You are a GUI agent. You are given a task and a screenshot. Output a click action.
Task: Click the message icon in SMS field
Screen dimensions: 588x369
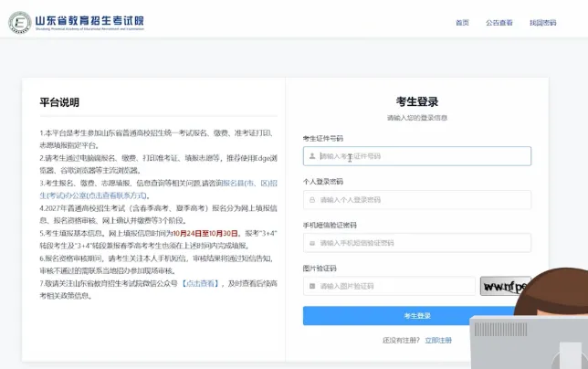tap(312, 243)
